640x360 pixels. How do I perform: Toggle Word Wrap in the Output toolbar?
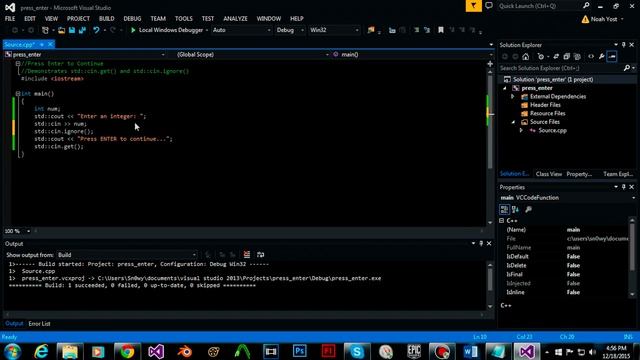click(x=260, y=255)
